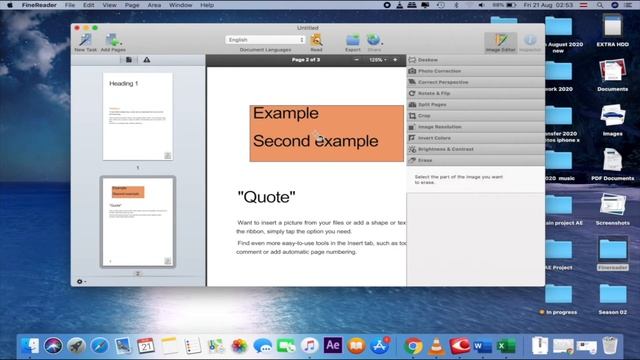This screenshot has width=640, height=360.
Task: Click the orange Example block on page
Action: 327,133
